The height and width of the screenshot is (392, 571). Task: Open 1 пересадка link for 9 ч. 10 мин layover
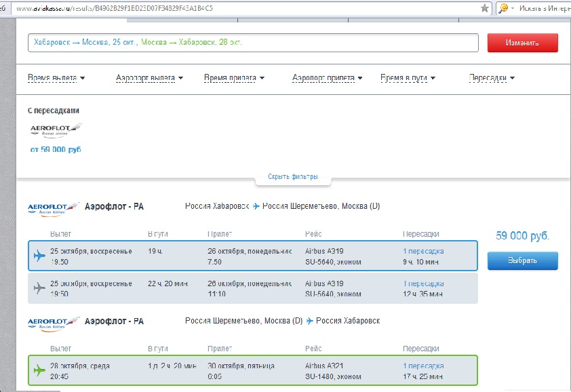point(423,252)
